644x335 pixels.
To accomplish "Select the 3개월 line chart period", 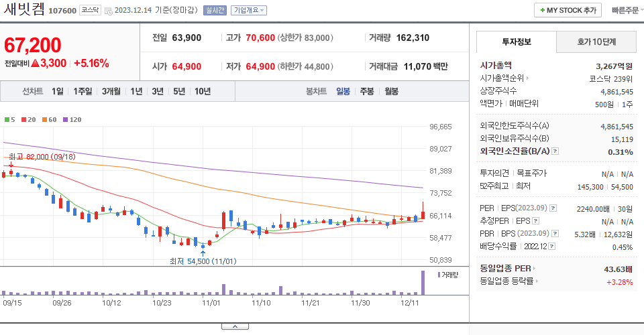I will pyautogui.click(x=111, y=91).
